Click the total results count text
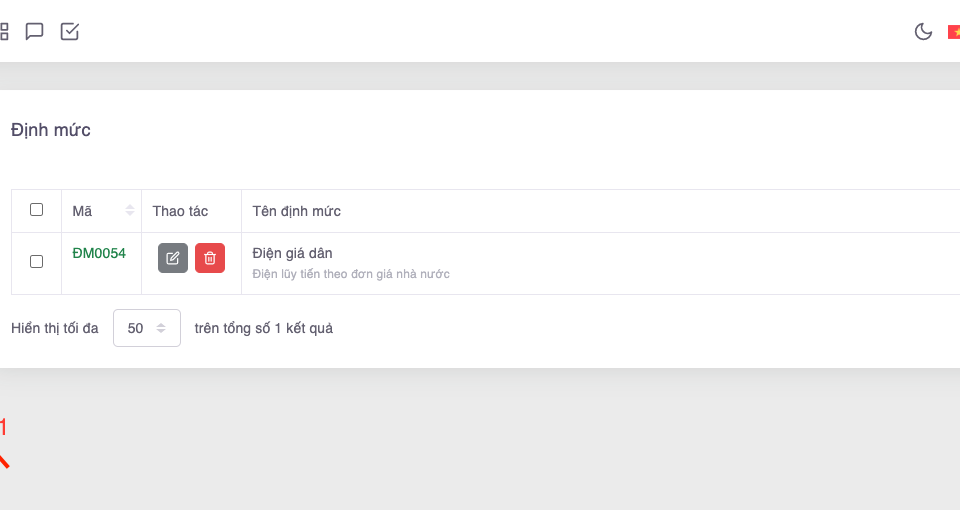The image size is (960, 510). (264, 328)
